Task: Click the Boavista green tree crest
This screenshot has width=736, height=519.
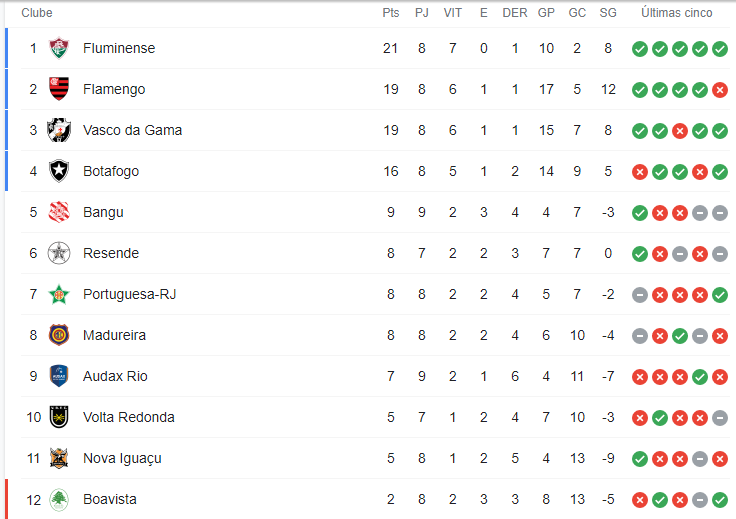Action: (x=59, y=499)
